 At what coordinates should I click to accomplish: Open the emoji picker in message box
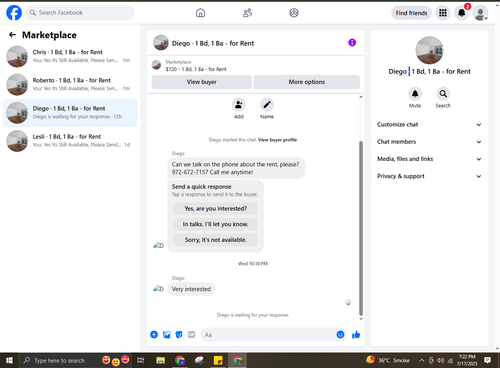pos(340,334)
